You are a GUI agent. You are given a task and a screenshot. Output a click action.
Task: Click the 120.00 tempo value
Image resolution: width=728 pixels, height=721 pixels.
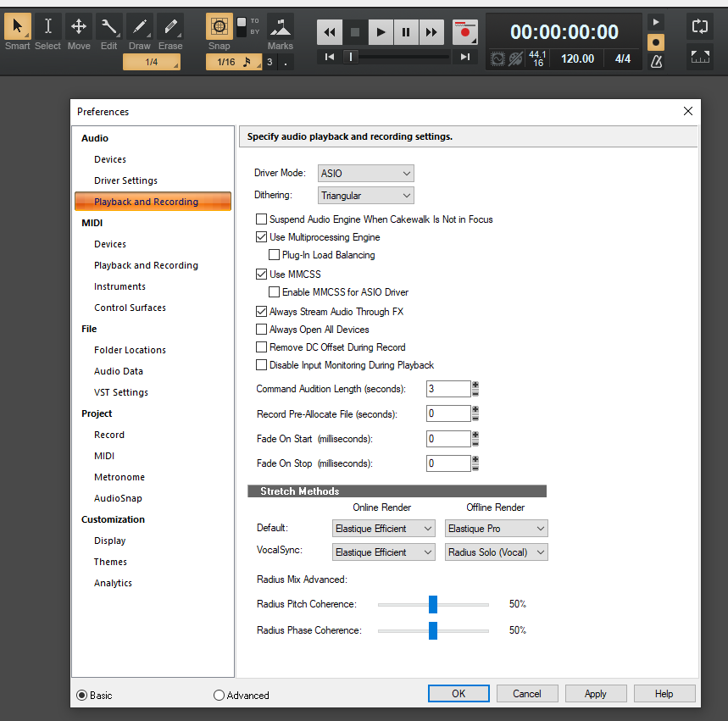tap(577, 58)
